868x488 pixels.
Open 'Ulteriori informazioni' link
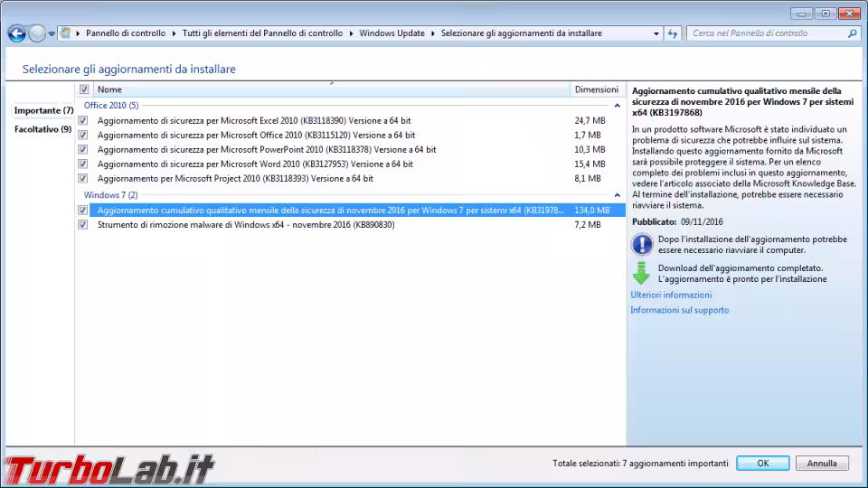click(x=671, y=295)
